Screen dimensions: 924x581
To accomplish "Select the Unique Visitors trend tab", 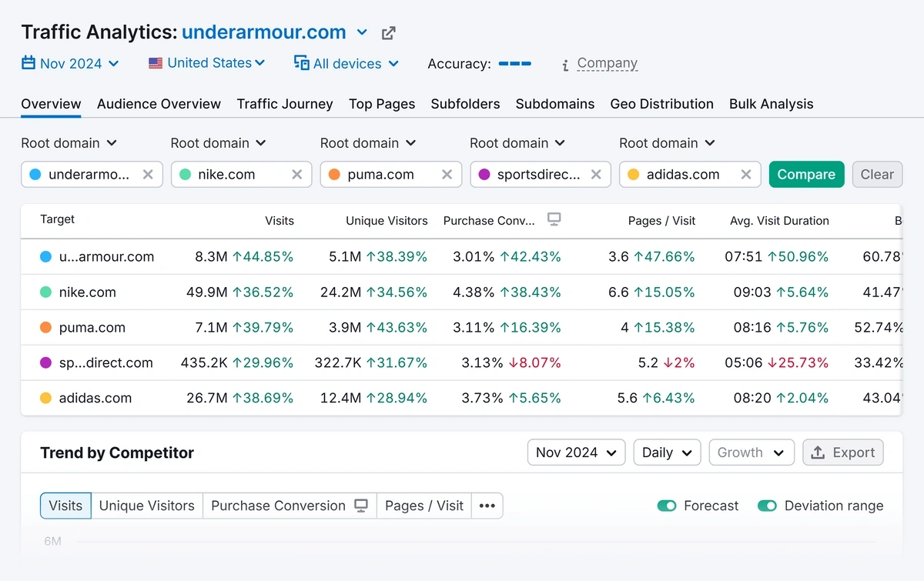I will 147,506.
